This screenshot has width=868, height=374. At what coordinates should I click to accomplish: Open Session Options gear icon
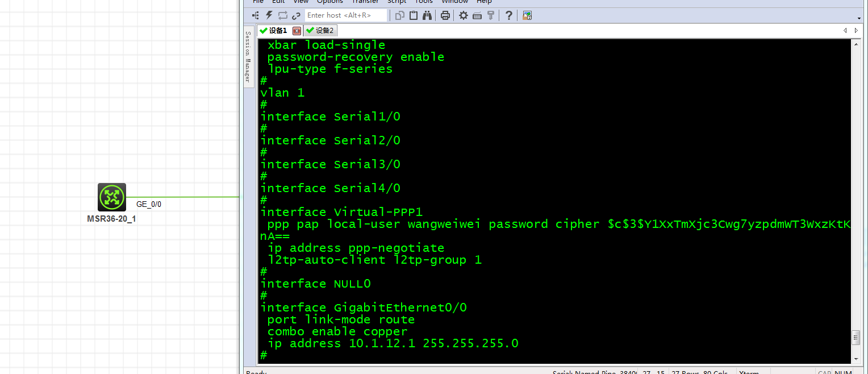click(464, 15)
